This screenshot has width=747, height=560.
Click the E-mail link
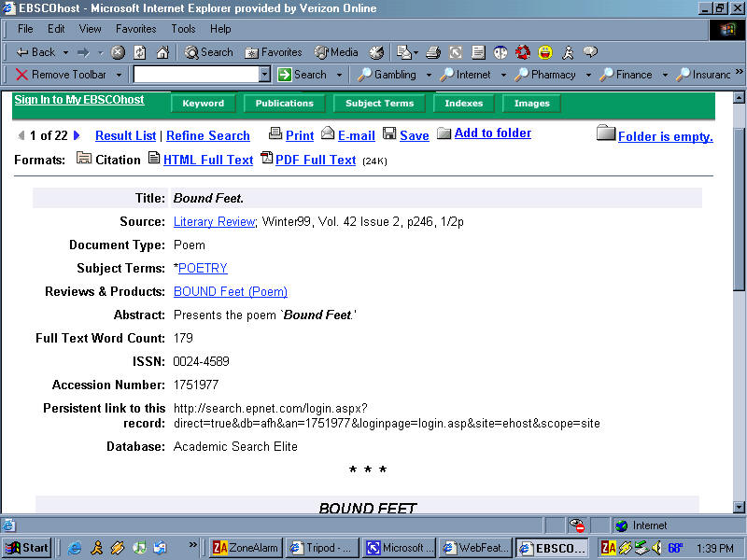(x=357, y=135)
